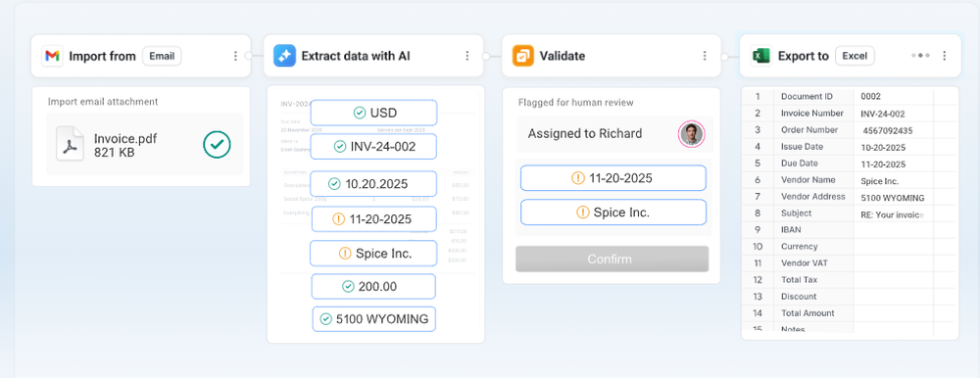Click the 821 KB file size
The image size is (980, 378).
click(114, 153)
